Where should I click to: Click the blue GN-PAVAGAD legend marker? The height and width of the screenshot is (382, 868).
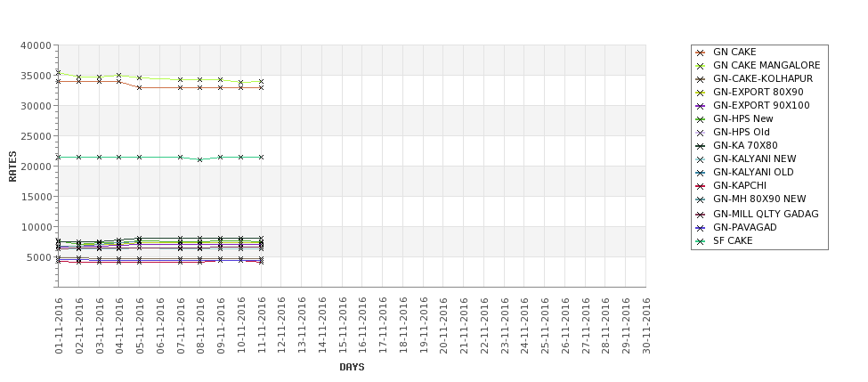701,228
